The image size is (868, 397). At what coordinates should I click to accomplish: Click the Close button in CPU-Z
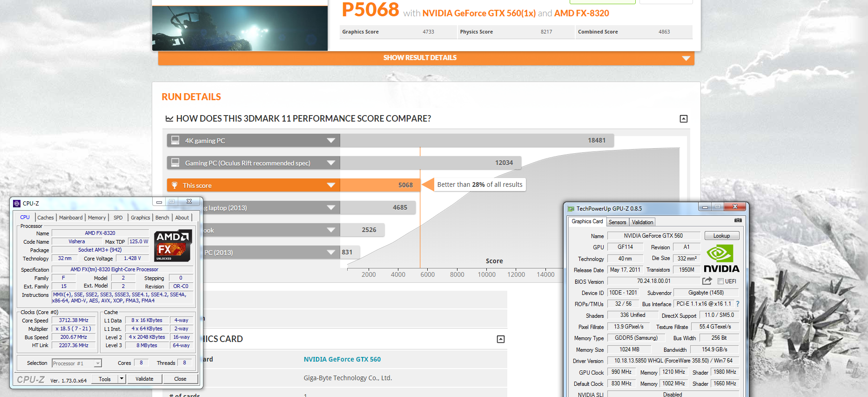point(180,379)
